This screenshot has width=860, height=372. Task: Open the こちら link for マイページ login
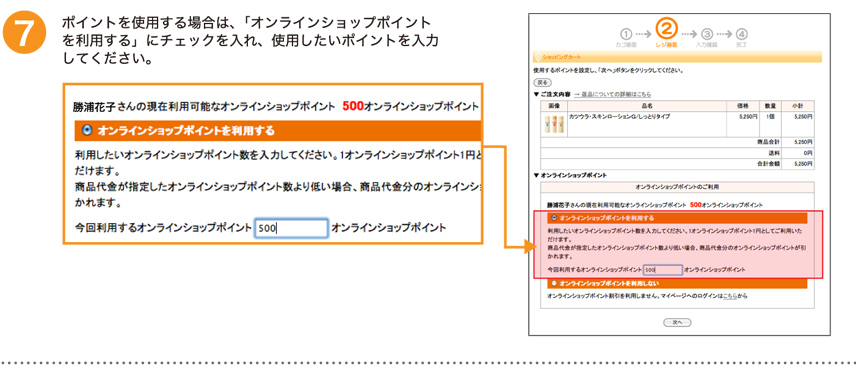tap(730, 296)
